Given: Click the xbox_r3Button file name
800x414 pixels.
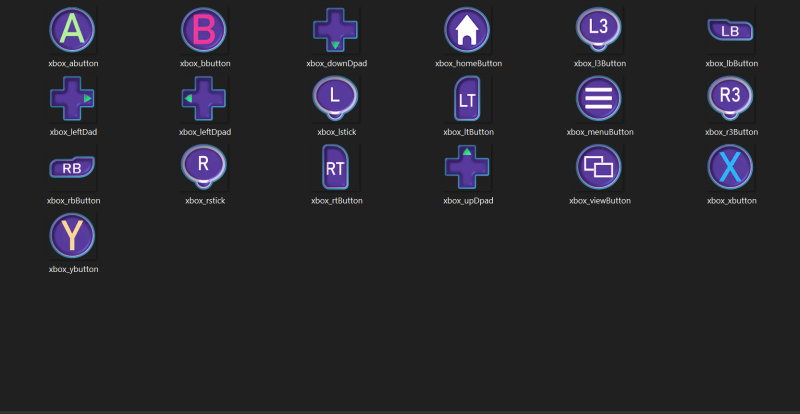Looking at the screenshot, I should pyautogui.click(x=732, y=132).
